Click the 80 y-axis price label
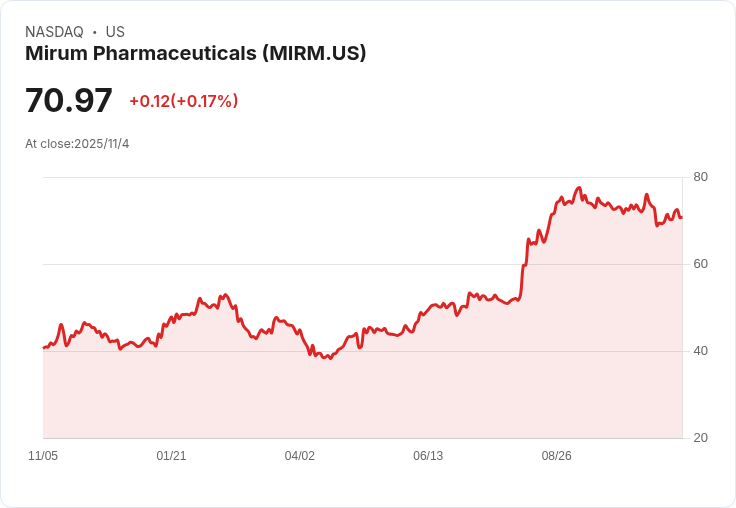 click(700, 177)
